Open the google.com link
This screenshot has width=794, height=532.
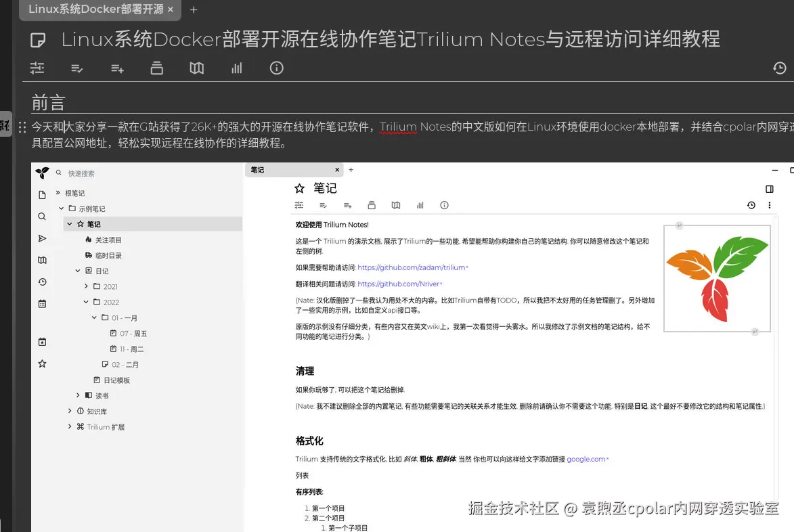click(x=588, y=459)
